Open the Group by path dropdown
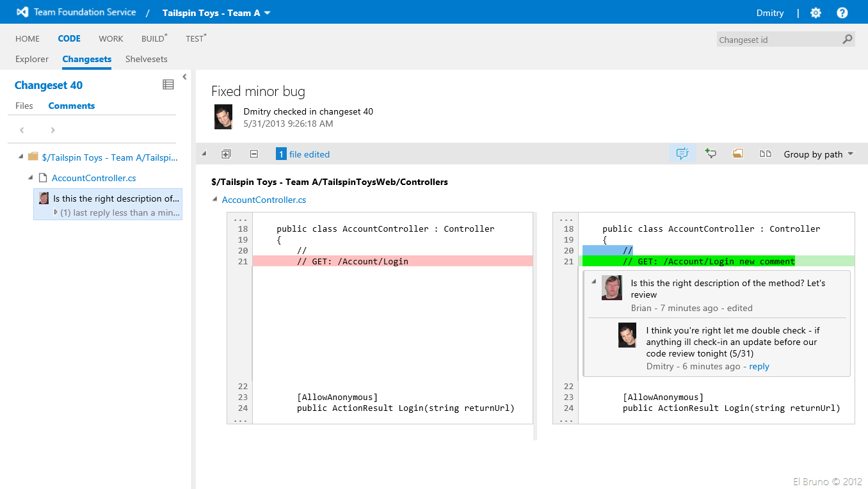 819,154
